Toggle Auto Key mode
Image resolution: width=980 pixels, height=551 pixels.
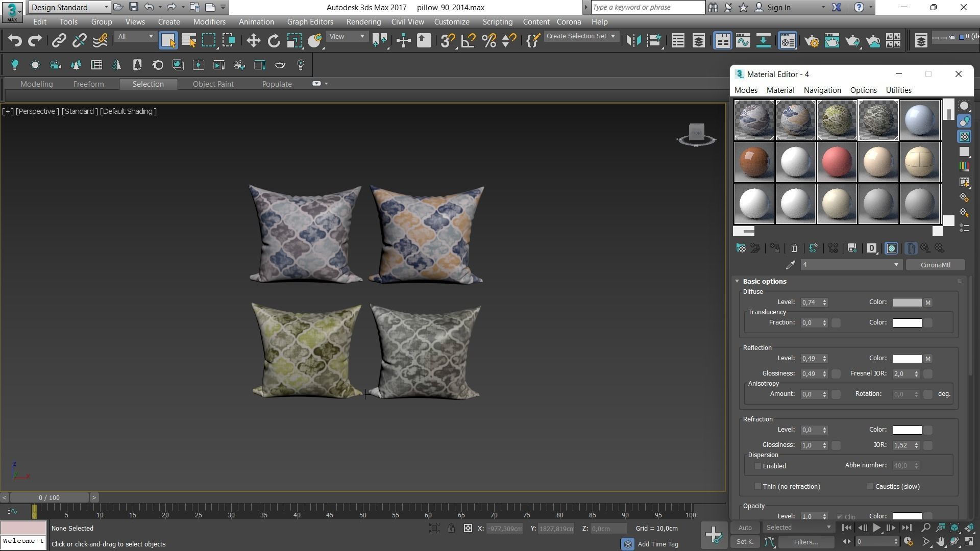coord(745,528)
